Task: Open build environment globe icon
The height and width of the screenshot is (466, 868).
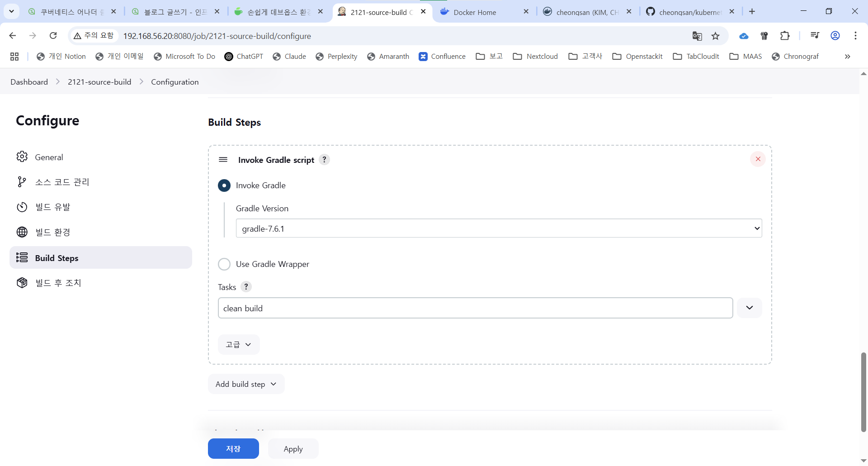Action: click(x=22, y=232)
